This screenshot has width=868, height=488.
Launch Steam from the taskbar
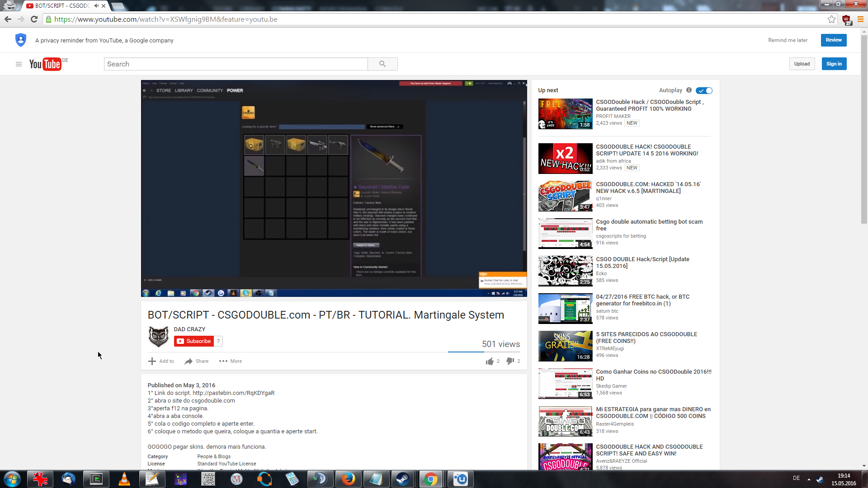tap(402, 479)
